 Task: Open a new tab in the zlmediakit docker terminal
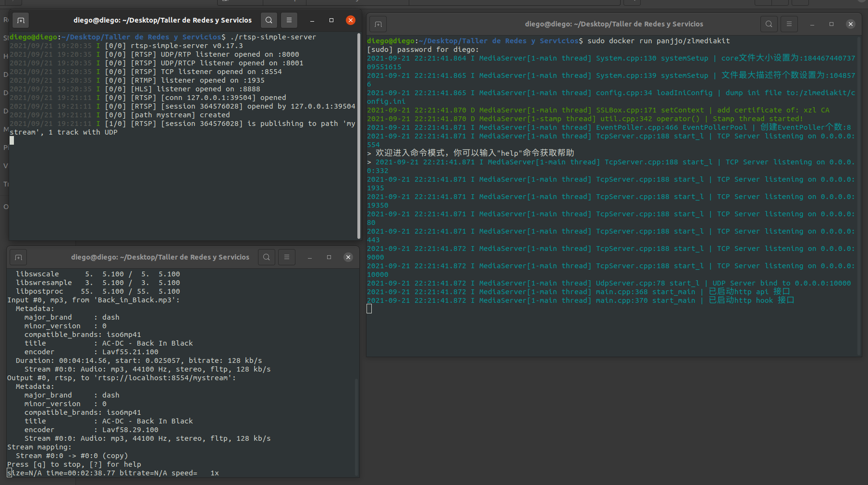click(x=378, y=24)
